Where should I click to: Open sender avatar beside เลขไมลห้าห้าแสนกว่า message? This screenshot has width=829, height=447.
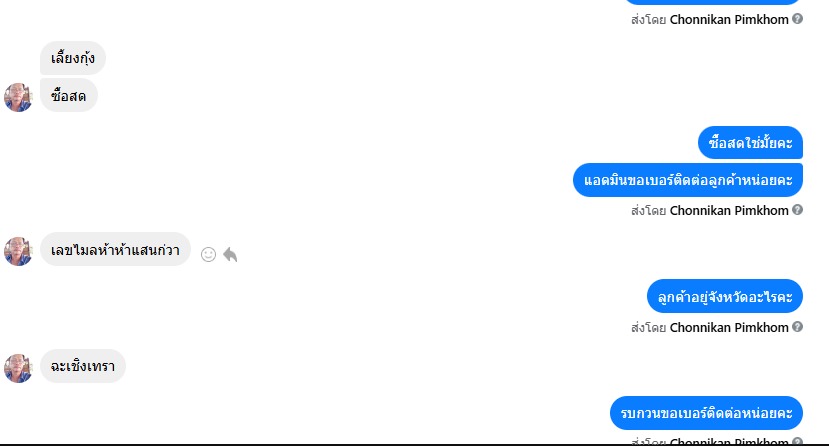coord(18,251)
